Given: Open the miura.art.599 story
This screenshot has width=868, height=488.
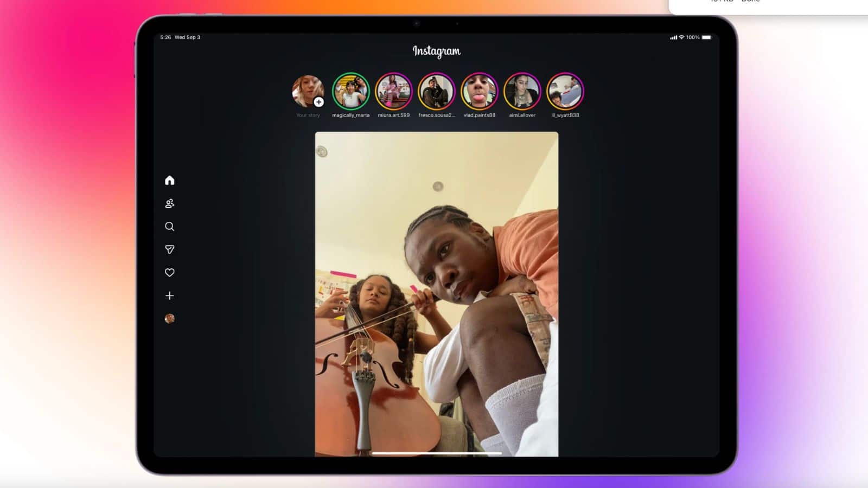Looking at the screenshot, I should [x=393, y=91].
